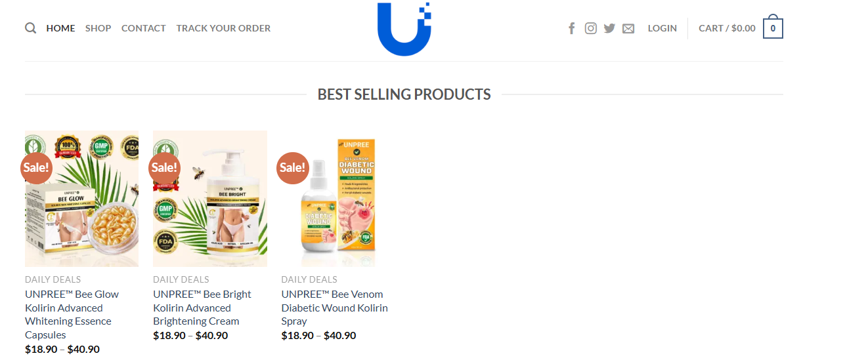Open Track Your Order page
This screenshot has height=364, width=868.
click(223, 28)
